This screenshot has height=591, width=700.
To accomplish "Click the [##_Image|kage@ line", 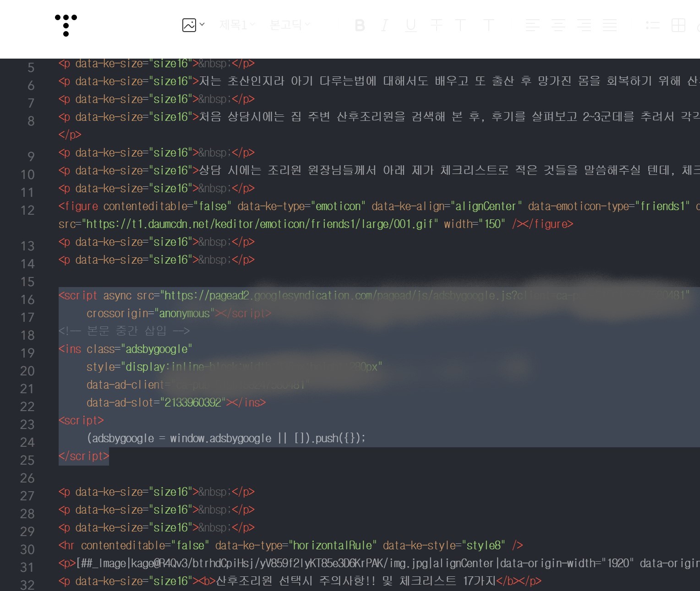I will coord(379,564).
